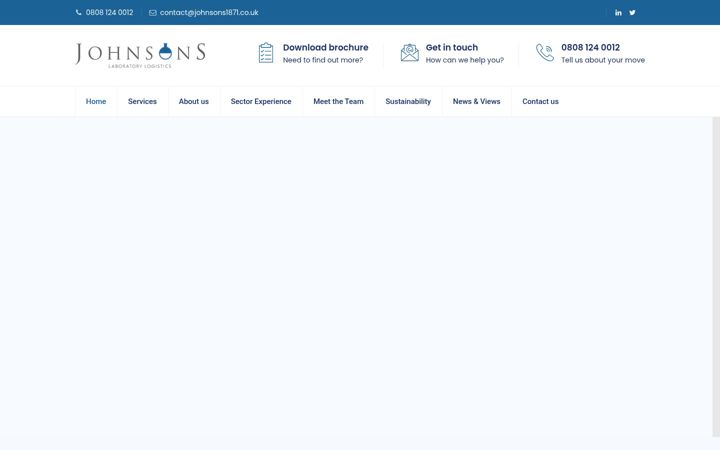Viewport: 720px width, 450px height.
Task: Click header 0808 124 0012 bold number
Action: [x=591, y=47]
